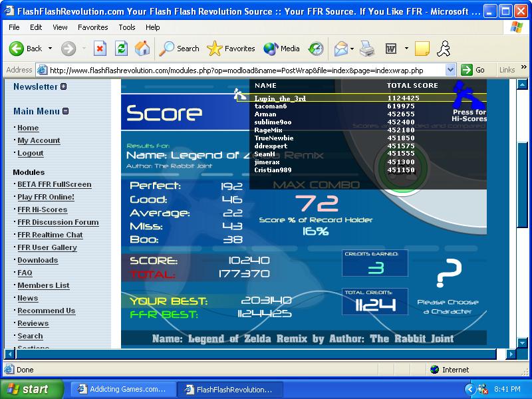Open the Mail dropdown arrow
The image size is (532, 399).
352,49
